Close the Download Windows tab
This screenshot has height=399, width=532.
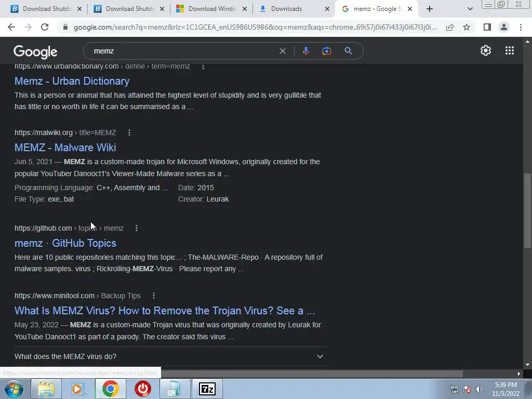point(244,9)
